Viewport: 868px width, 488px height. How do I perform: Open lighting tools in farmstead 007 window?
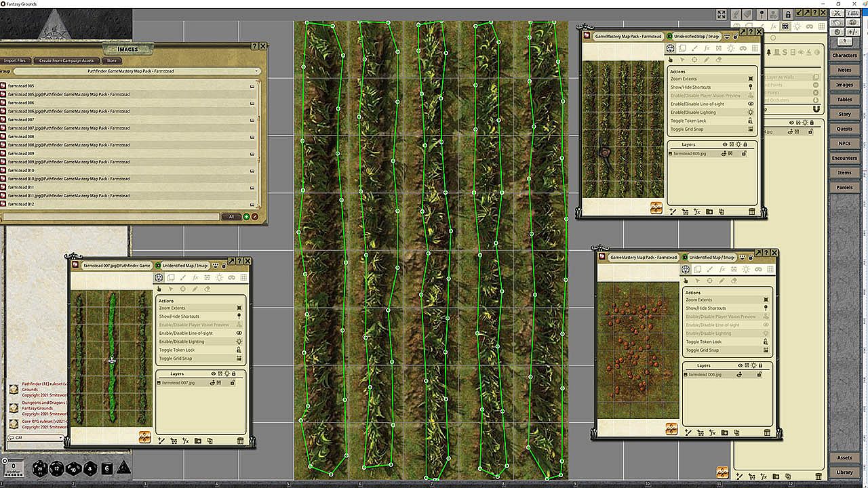pos(219,278)
